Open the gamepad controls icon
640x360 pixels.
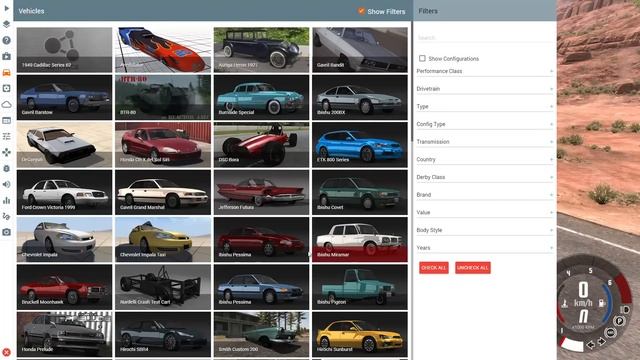click(x=7, y=152)
